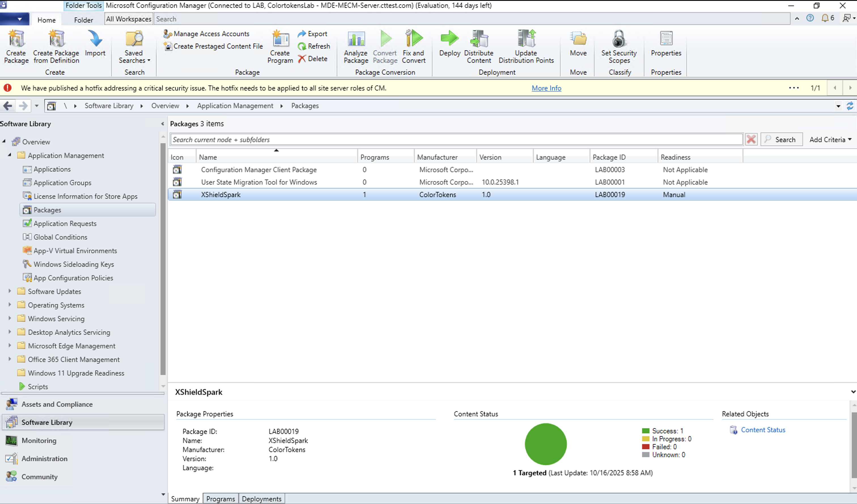Screen dimensions: 857x504
Task: Click the Delete ribbon button
Action: coord(313,59)
